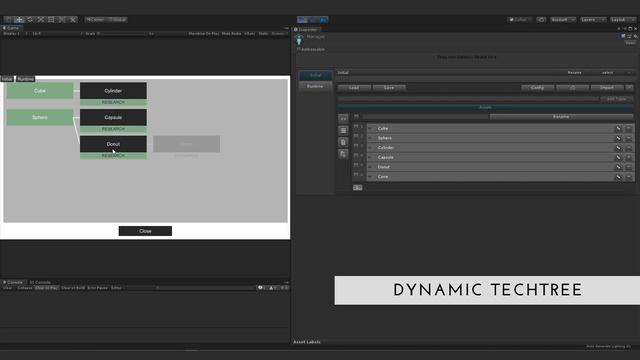This screenshot has width=640, height=360.
Task: Click the Import button
Action: [x=607, y=88]
